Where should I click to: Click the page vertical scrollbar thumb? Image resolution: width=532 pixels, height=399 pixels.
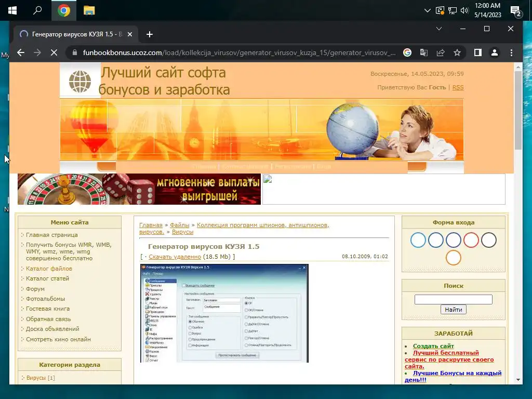tap(518, 110)
